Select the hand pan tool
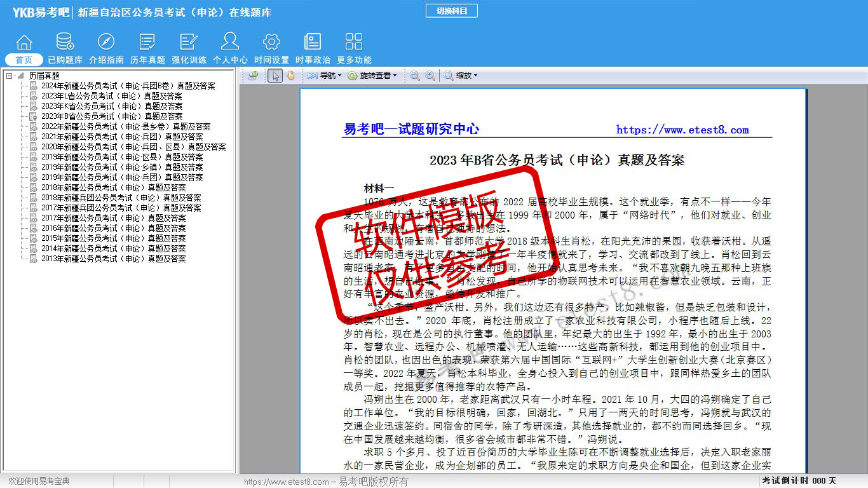 coord(291,76)
